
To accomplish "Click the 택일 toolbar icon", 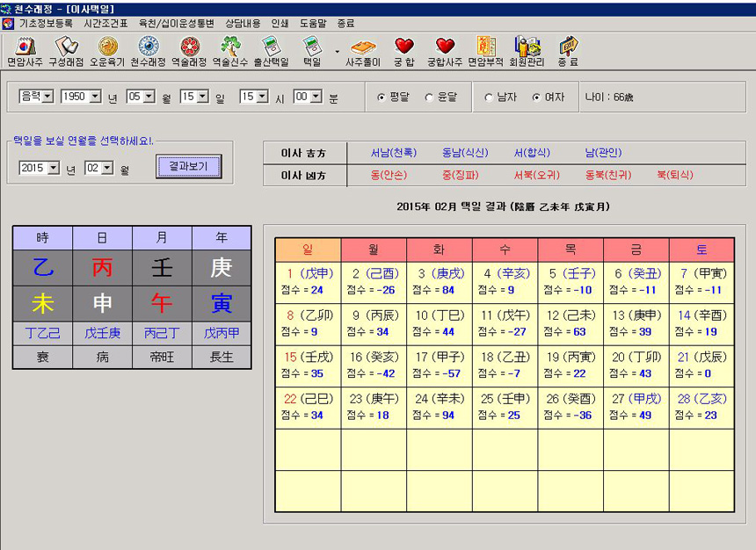I will [312, 51].
